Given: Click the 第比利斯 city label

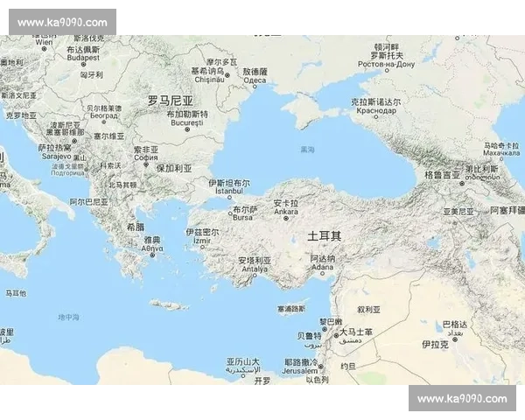Looking at the screenshot, I should (x=482, y=169).
